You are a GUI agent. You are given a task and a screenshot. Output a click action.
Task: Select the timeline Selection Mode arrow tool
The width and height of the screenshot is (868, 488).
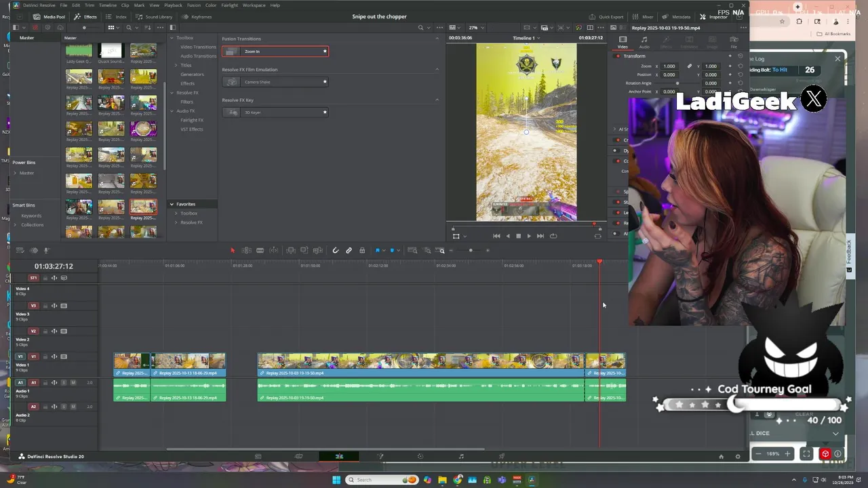pos(232,251)
